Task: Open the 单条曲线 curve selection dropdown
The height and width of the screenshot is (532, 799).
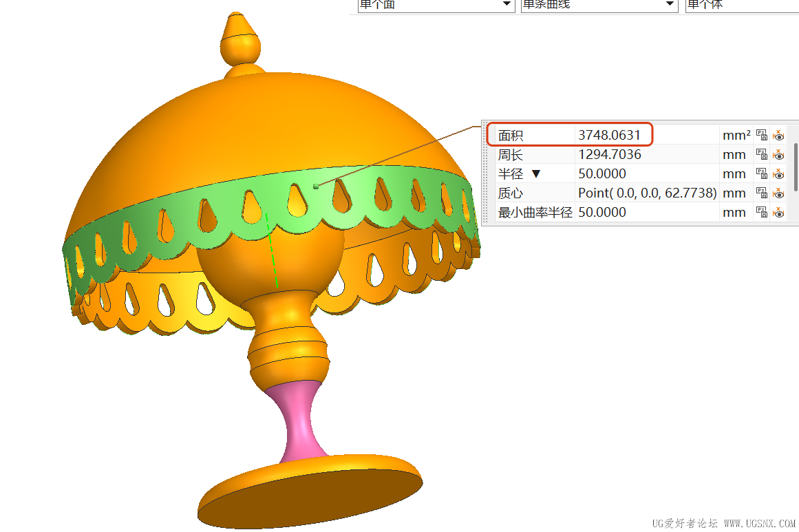Action: tap(599, 5)
